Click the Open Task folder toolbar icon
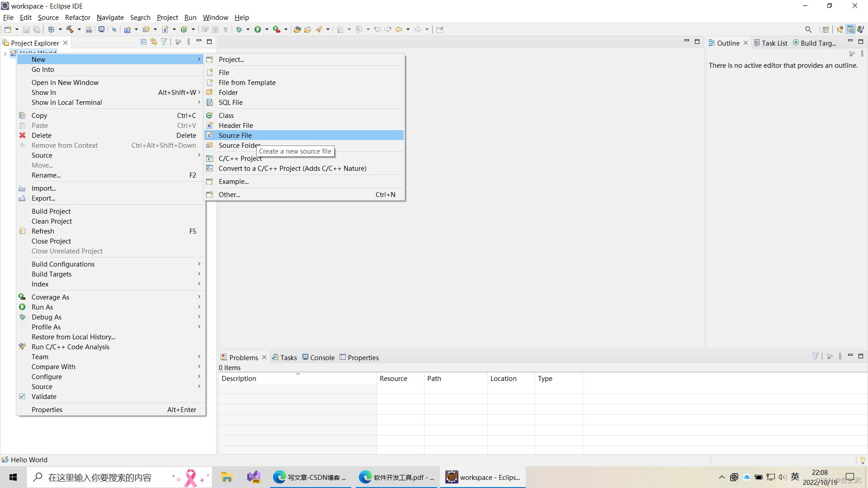This screenshot has height=488, width=868. [x=307, y=29]
